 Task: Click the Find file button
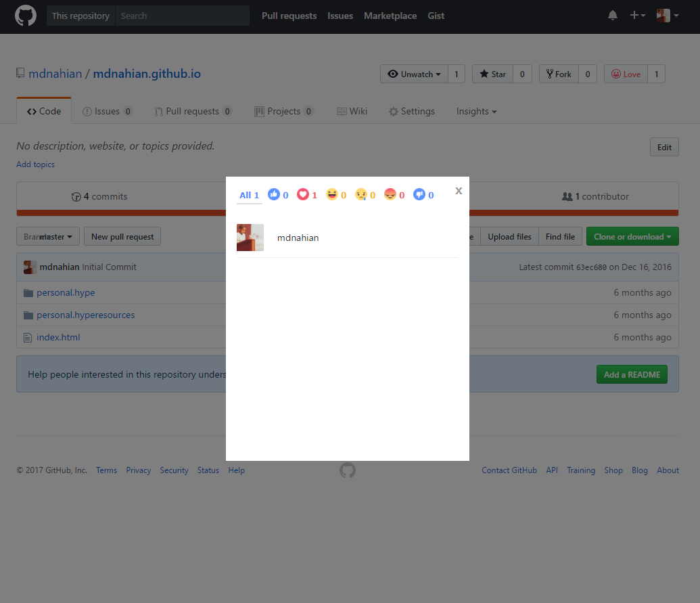(x=560, y=237)
